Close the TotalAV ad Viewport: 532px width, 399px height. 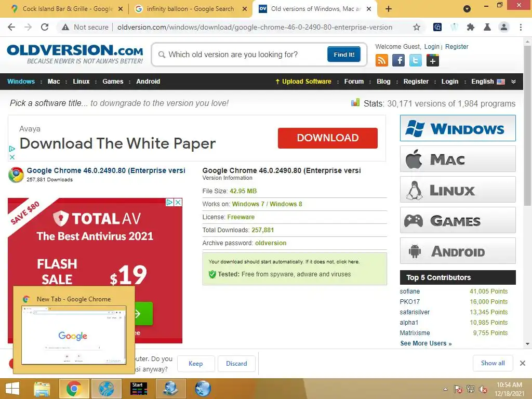pos(178,202)
